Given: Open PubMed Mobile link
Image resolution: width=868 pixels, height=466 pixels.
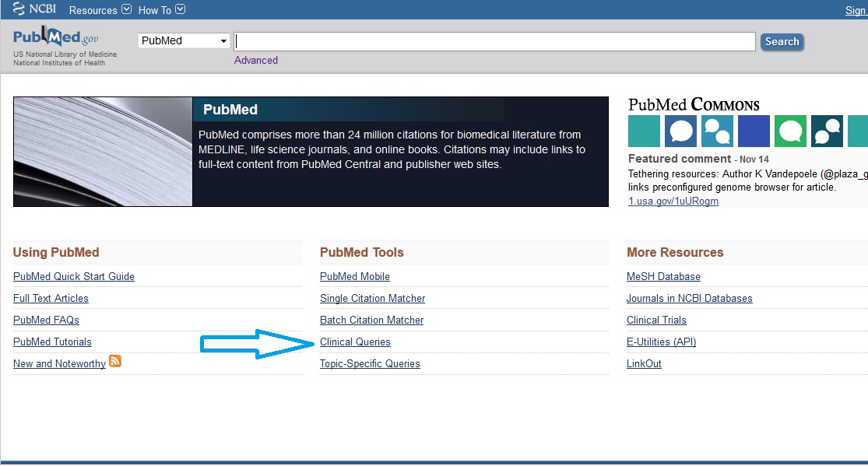Looking at the screenshot, I should (355, 276).
